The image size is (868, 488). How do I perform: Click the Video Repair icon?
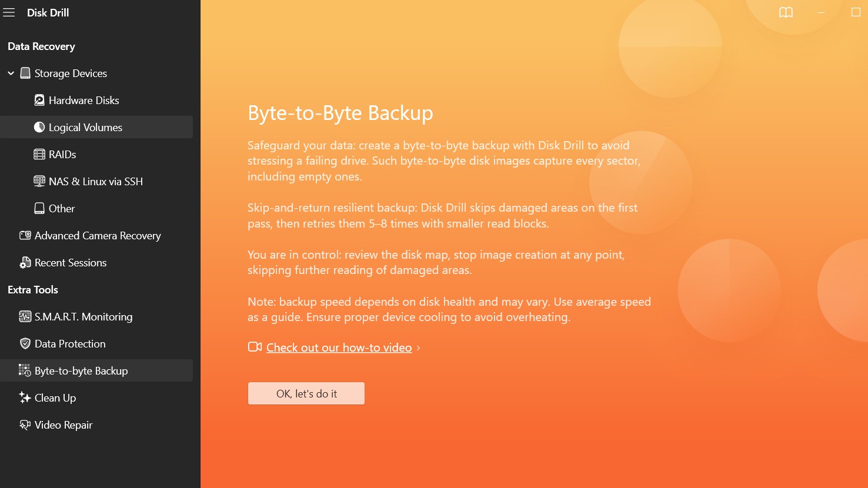tap(25, 425)
